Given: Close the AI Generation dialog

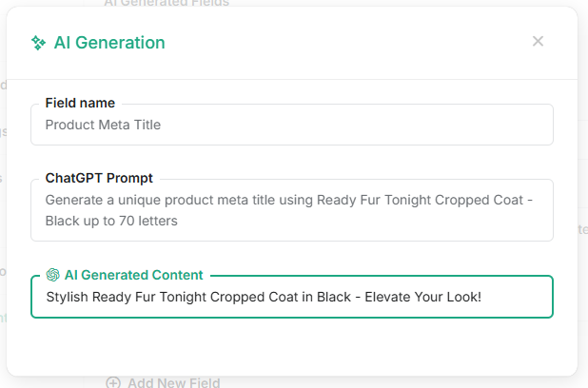Looking at the screenshot, I should point(538,41).
